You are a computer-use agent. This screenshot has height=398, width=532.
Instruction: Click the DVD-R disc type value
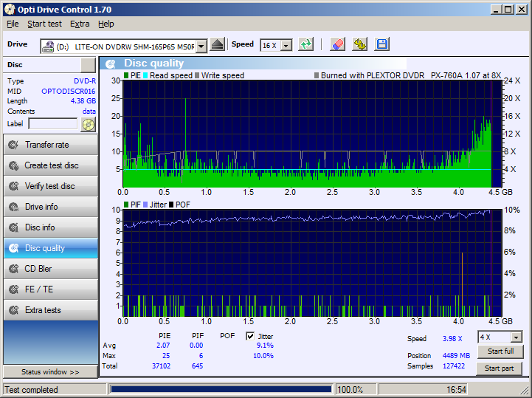[85, 81]
